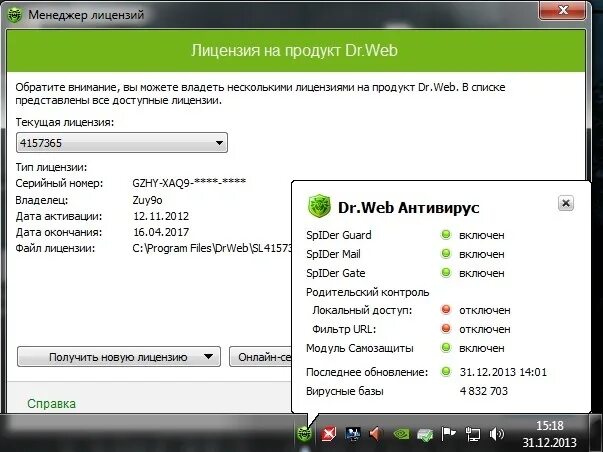Click serial number GZHY-XAQ9-****-****
Screen dimensions: 603x452
pyautogui.click(x=189, y=183)
